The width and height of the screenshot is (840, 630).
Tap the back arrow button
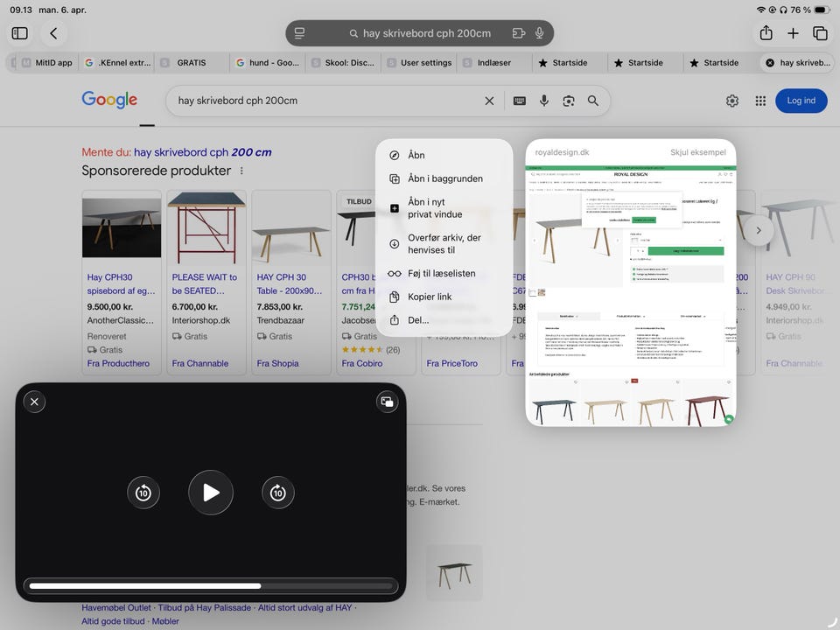click(53, 33)
